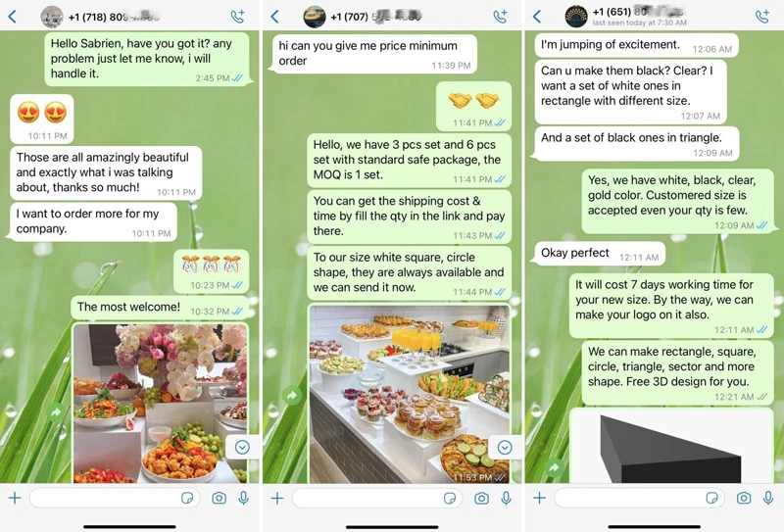Open contact info for the +1 (707) number

[376, 17]
